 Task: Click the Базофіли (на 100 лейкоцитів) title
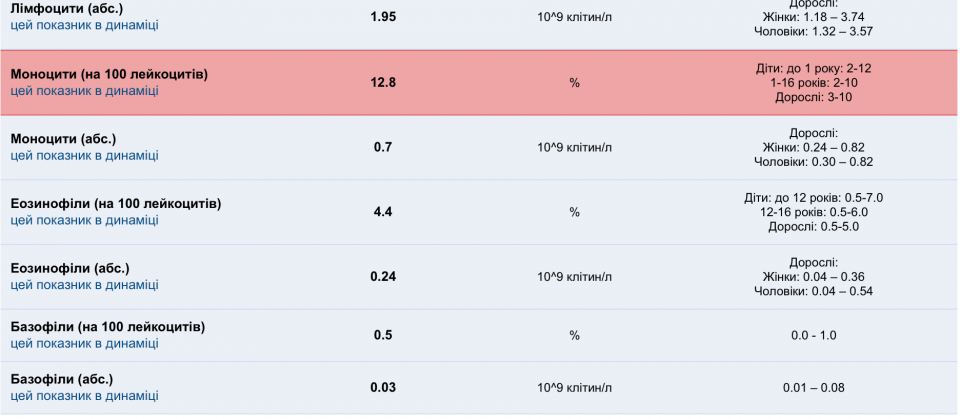point(107,327)
